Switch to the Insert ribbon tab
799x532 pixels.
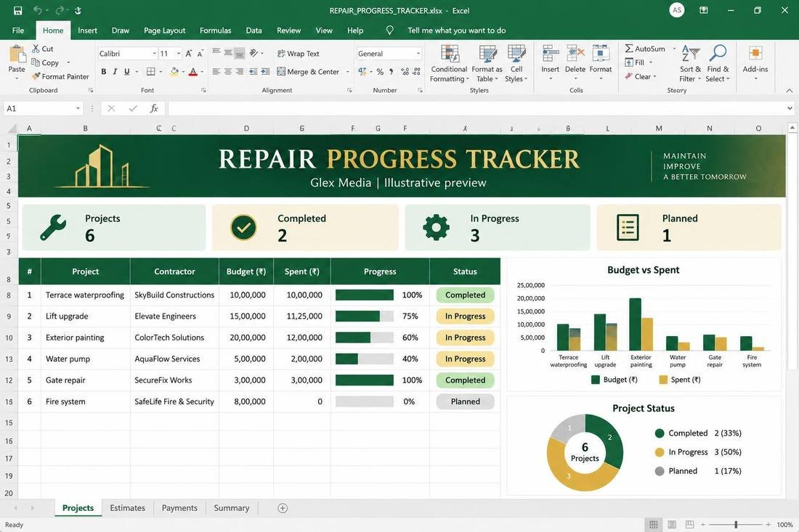point(88,30)
